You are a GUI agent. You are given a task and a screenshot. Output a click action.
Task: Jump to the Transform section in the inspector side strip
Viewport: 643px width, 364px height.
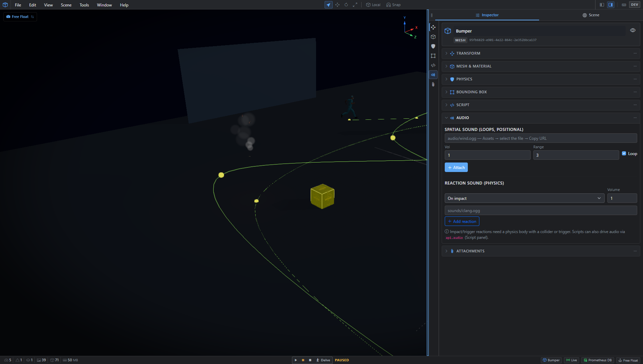[433, 27]
